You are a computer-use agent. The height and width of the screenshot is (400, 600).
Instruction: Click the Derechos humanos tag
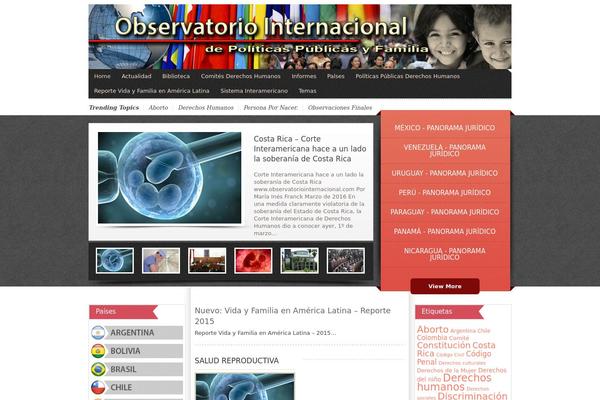coord(454,382)
